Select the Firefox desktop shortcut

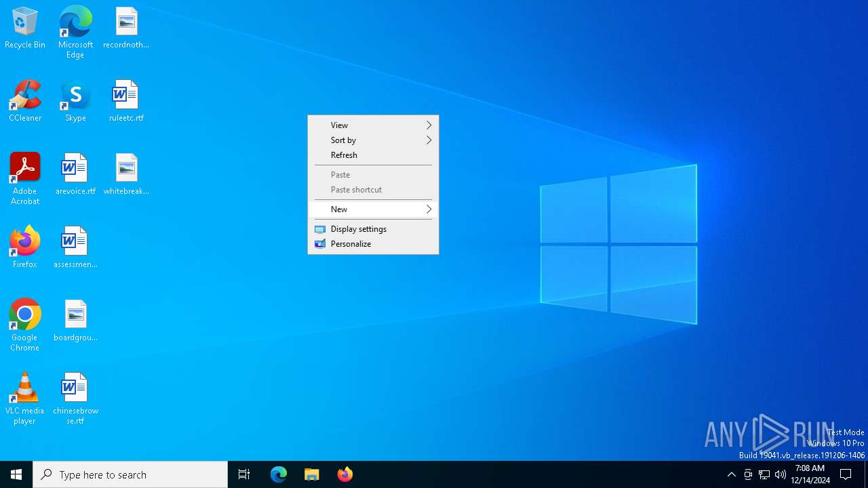coord(25,248)
